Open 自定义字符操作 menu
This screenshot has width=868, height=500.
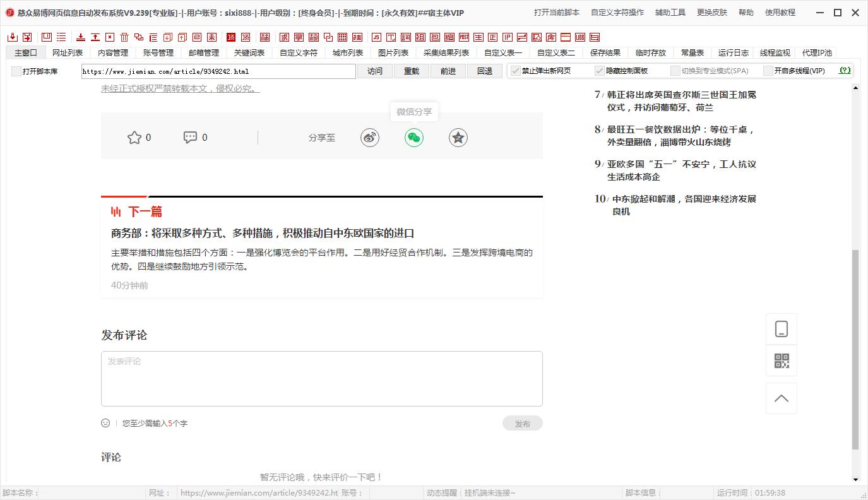[x=617, y=13]
